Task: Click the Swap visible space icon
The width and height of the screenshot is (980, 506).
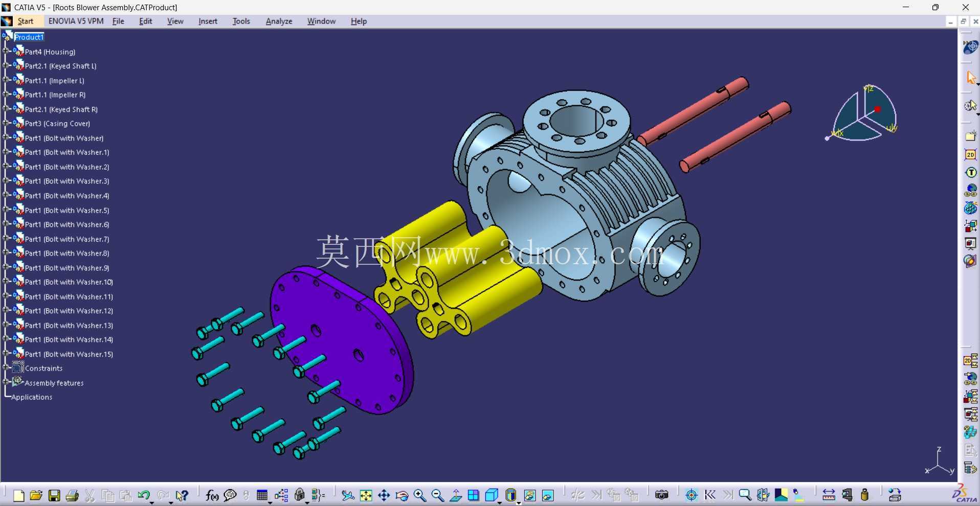Action: [548, 495]
